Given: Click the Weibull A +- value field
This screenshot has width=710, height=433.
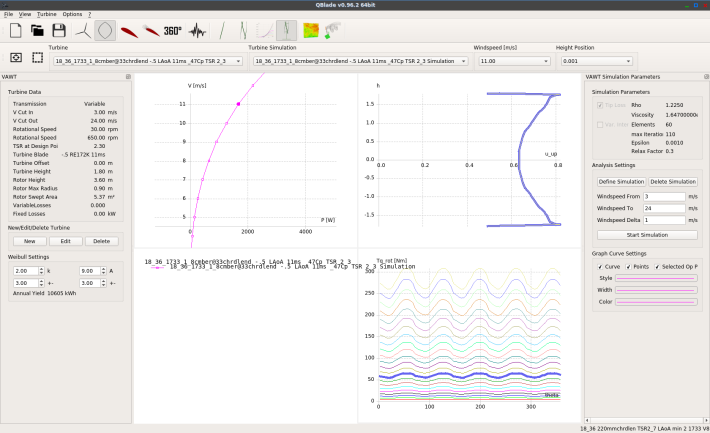Looking at the screenshot, I should (89, 283).
